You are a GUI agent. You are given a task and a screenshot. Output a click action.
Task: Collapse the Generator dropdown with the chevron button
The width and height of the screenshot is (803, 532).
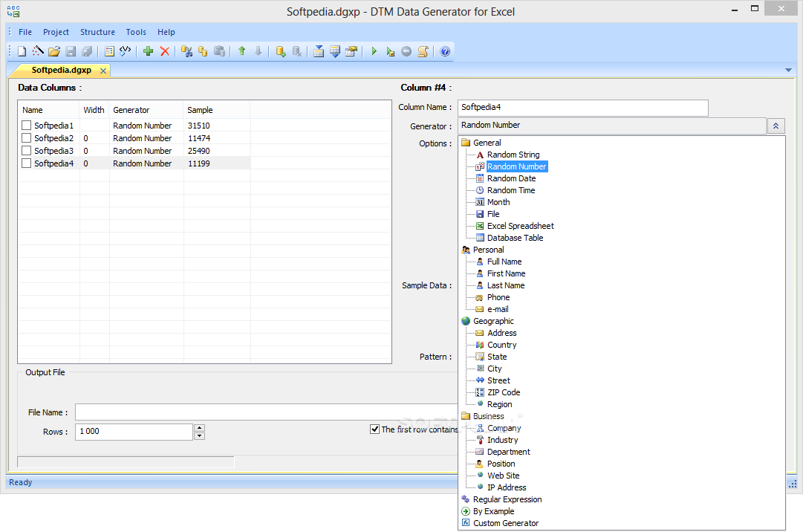[x=776, y=126]
